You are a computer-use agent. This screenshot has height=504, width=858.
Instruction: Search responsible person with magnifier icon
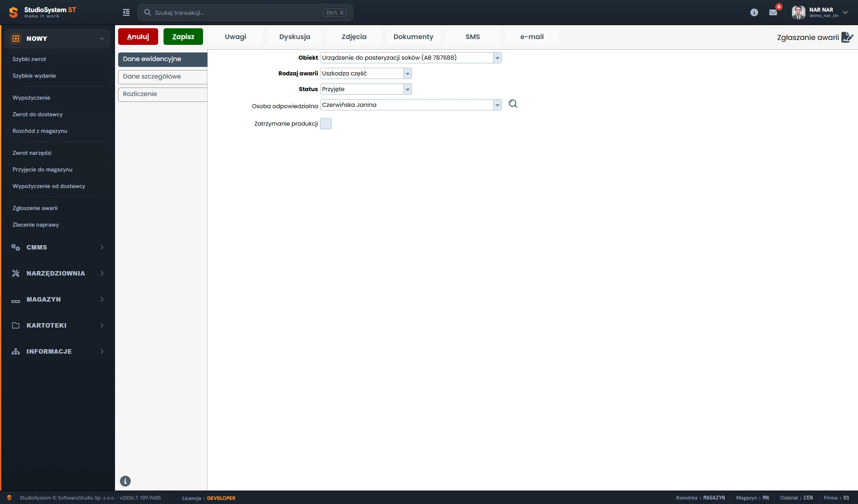[x=513, y=104]
